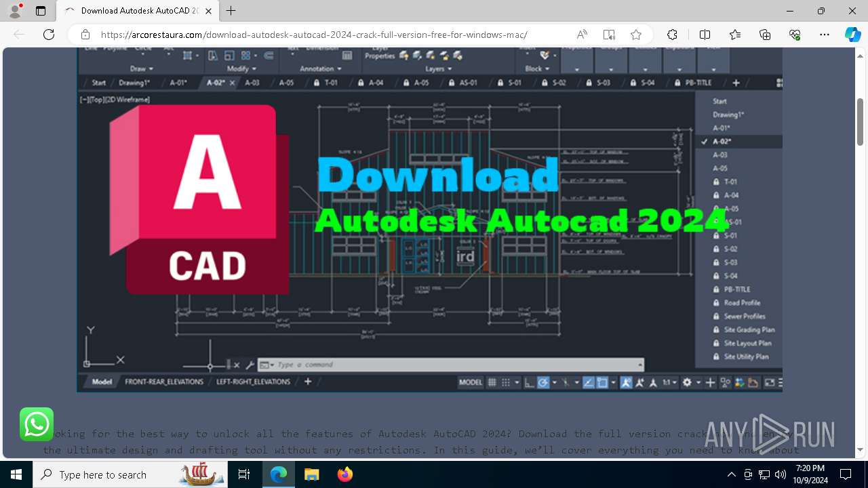Add this page to favorites
The width and height of the screenshot is (868, 488).
tap(635, 35)
